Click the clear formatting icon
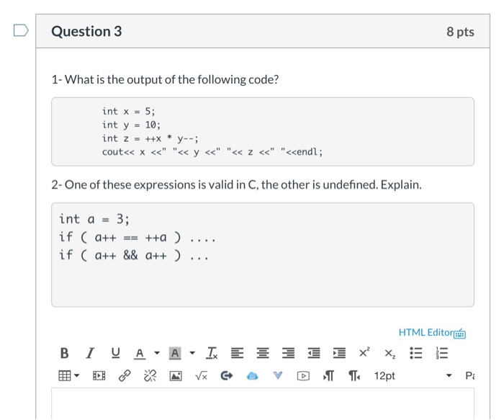Viewport: 504px width, 420px height. pyautogui.click(x=212, y=353)
